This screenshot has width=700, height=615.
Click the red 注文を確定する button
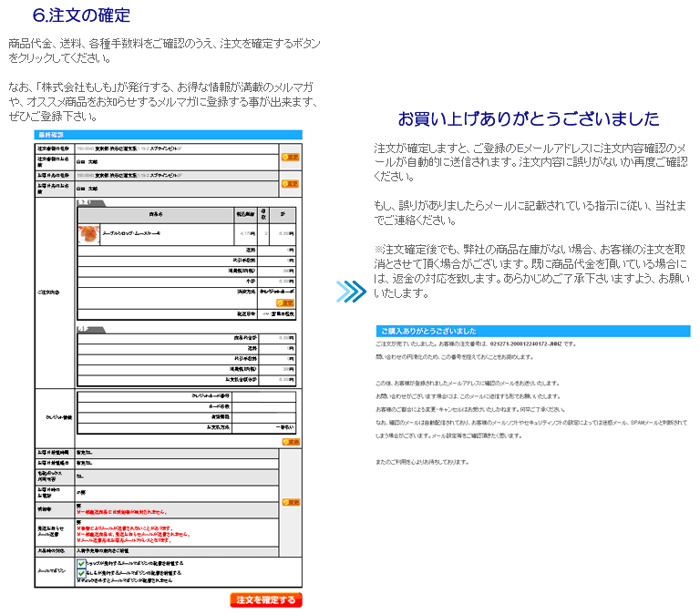pyautogui.click(x=265, y=600)
